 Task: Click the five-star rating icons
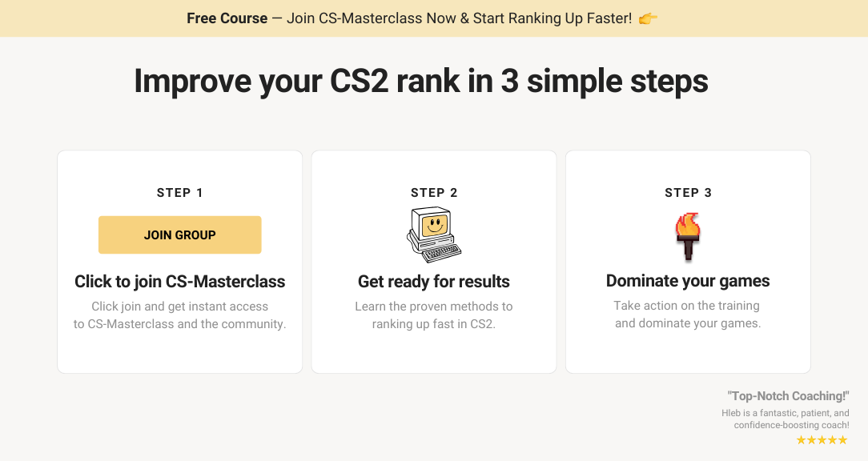pyautogui.click(x=822, y=440)
